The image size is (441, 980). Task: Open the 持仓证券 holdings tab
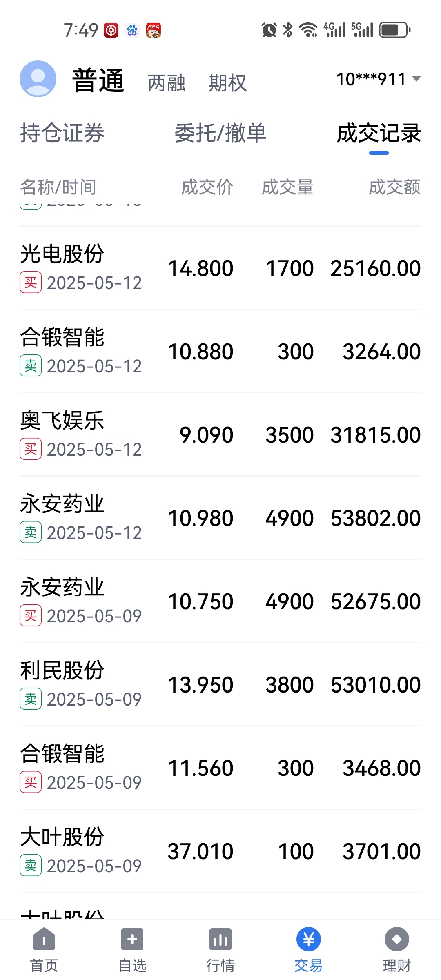pos(62,133)
